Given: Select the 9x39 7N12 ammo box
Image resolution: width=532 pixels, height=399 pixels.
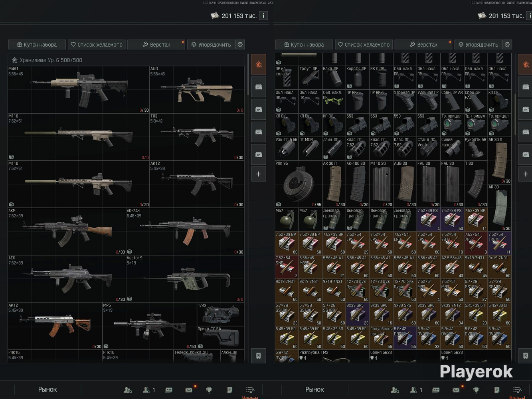Looking at the screenshot, I should pyautogui.click(x=452, y=314).
